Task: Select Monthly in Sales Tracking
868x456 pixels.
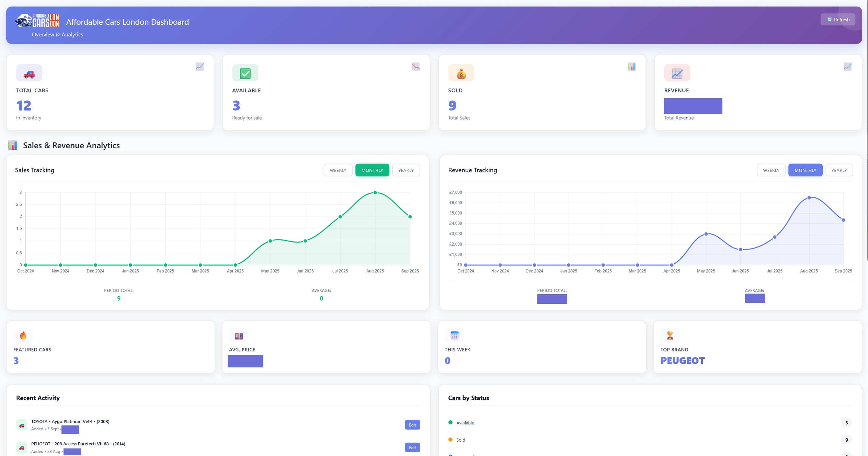Action: tap(372, 170)
